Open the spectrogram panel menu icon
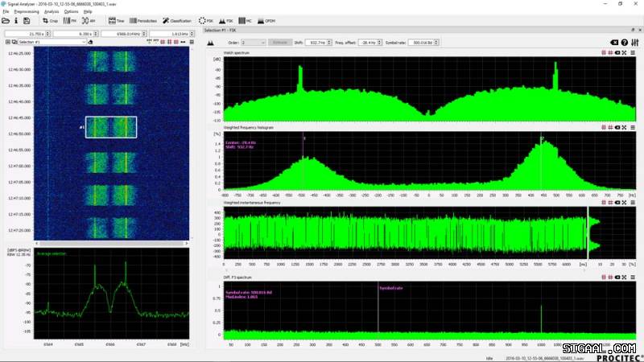This screenshot has height=362, width=644. tap(192, 42)
